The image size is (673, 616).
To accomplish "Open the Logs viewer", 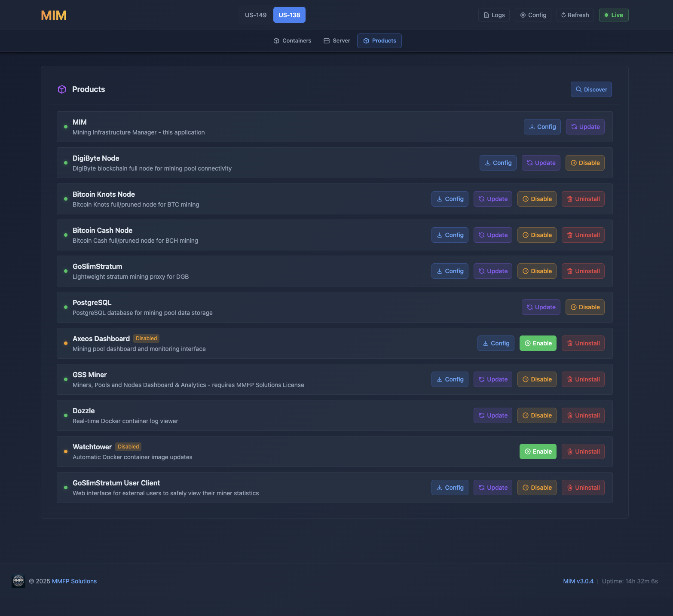I will (x=493, y=15).
